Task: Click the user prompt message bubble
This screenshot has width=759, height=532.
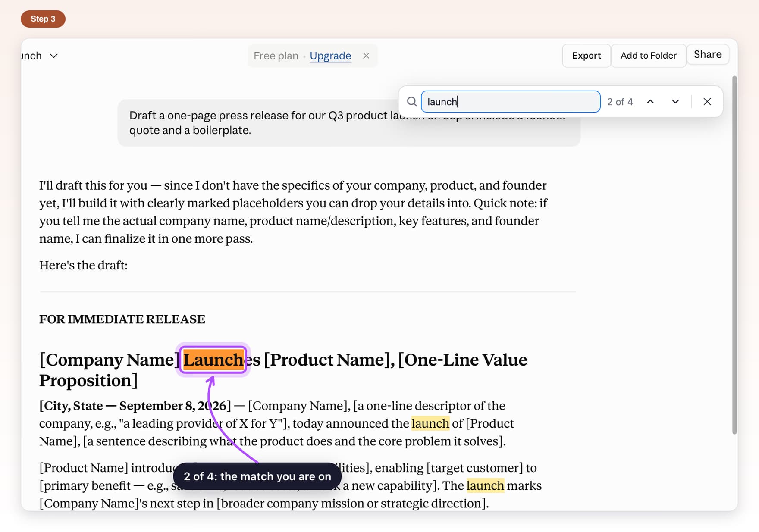Action: [x=349, y=123]
